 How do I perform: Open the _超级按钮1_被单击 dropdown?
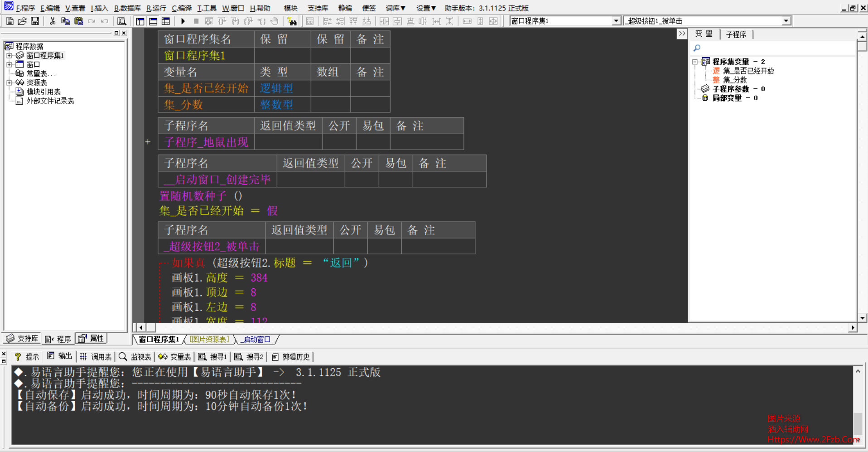point(786,21)
